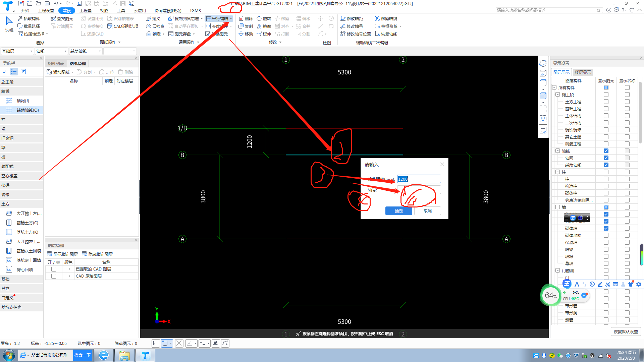Screen dimensions: 644x362
Task: Click 添加图纸 add drawing button
Action: coord(58,72)
